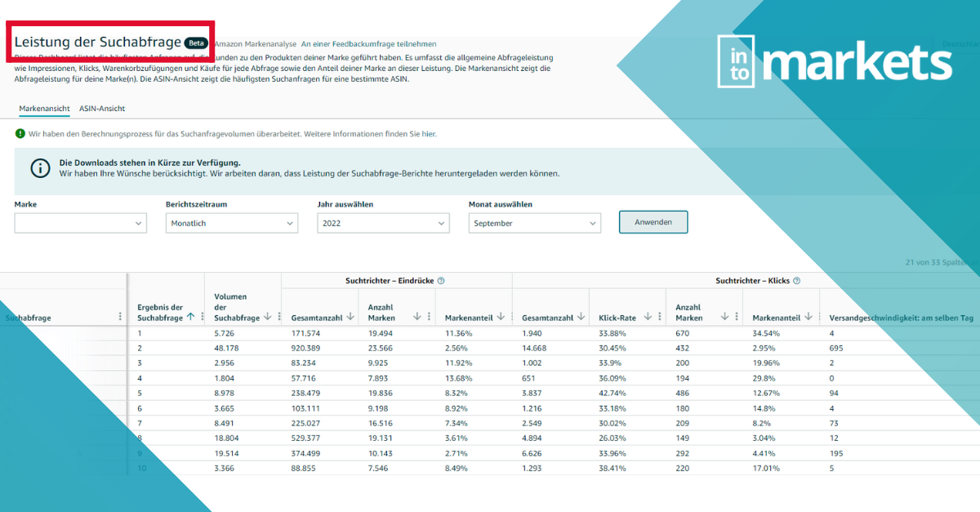The width and height of the screenshot is (980, 512).
Task: Select impressions total cell '83.234'
Action: [304, 363]
